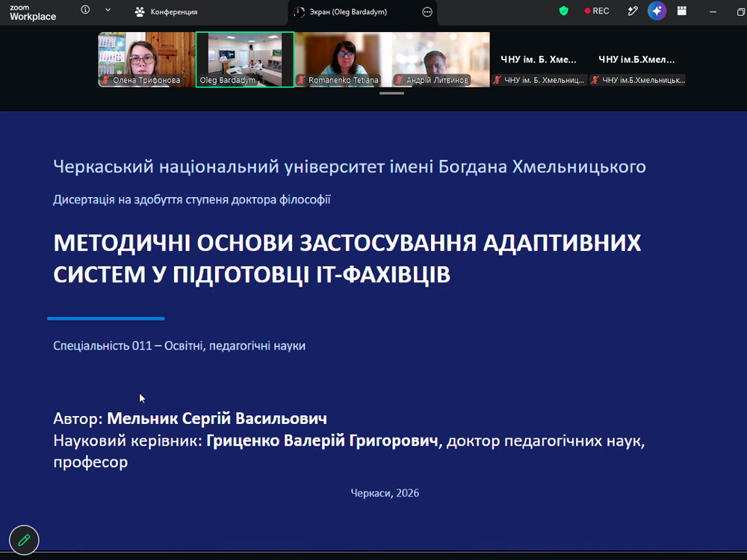Click the muted mic icon on ЧНУ ім.Б.Хмельницьк...

[x=595, y=80]
